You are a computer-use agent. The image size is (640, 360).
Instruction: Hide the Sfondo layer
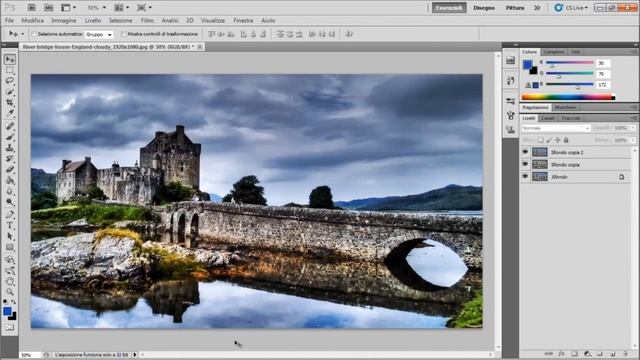pos(525,176)
